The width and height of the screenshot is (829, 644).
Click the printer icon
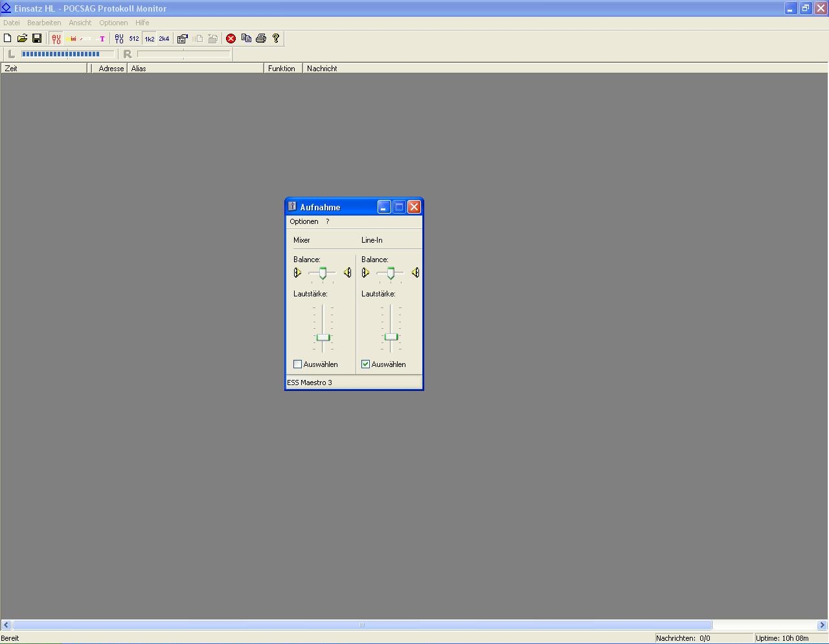pos(261,39)
